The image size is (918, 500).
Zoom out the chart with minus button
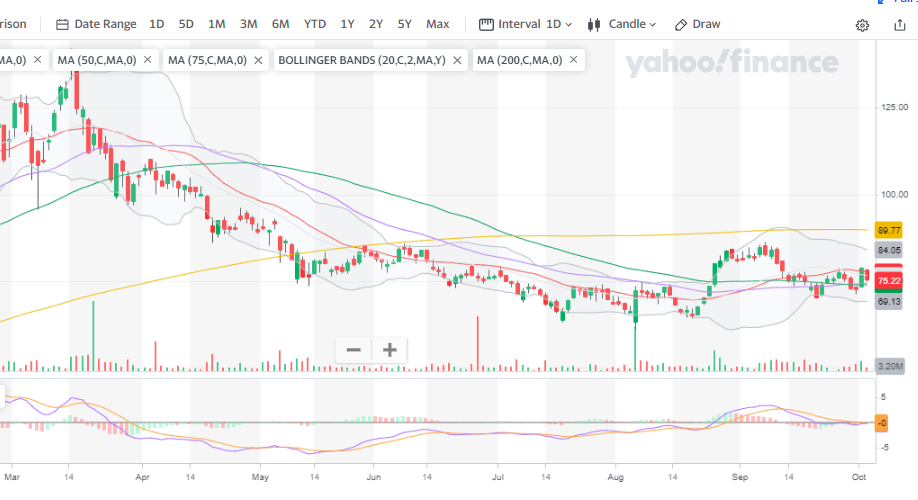pos(354,350)
